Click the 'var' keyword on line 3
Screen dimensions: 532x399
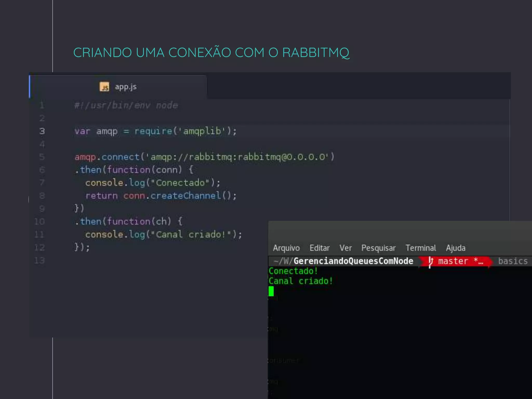(x=82, y=131)
